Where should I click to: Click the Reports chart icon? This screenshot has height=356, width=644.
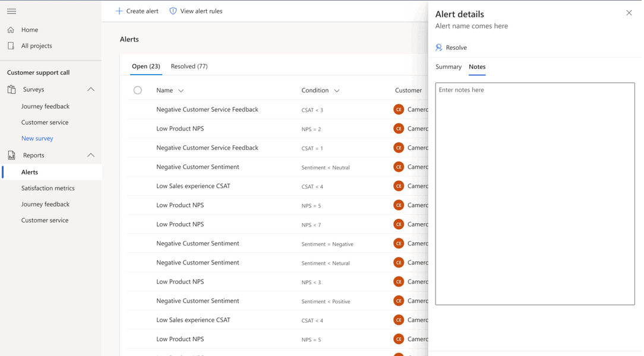(11, 155)
